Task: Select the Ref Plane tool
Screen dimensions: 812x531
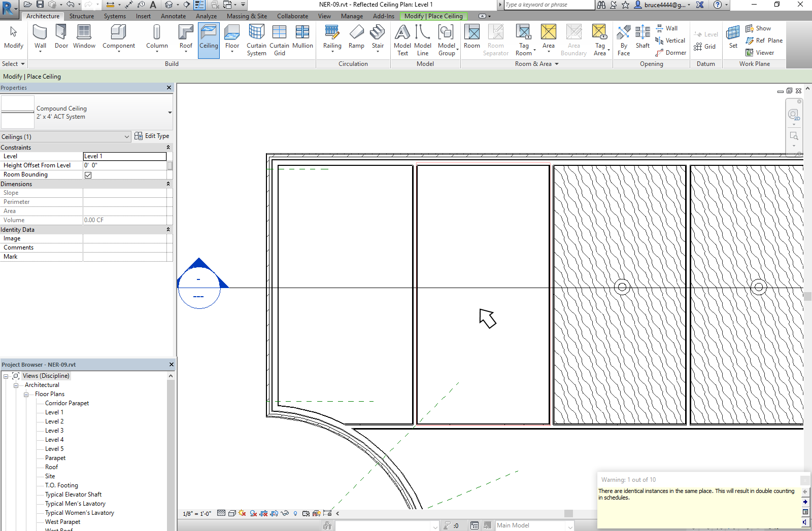Action: click(x=764, y=41)
